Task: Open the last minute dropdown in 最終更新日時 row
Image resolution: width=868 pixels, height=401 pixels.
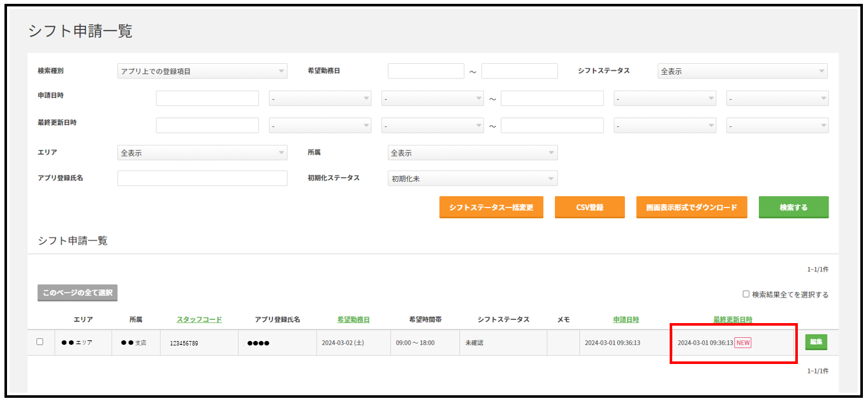Action: point(777,125)
